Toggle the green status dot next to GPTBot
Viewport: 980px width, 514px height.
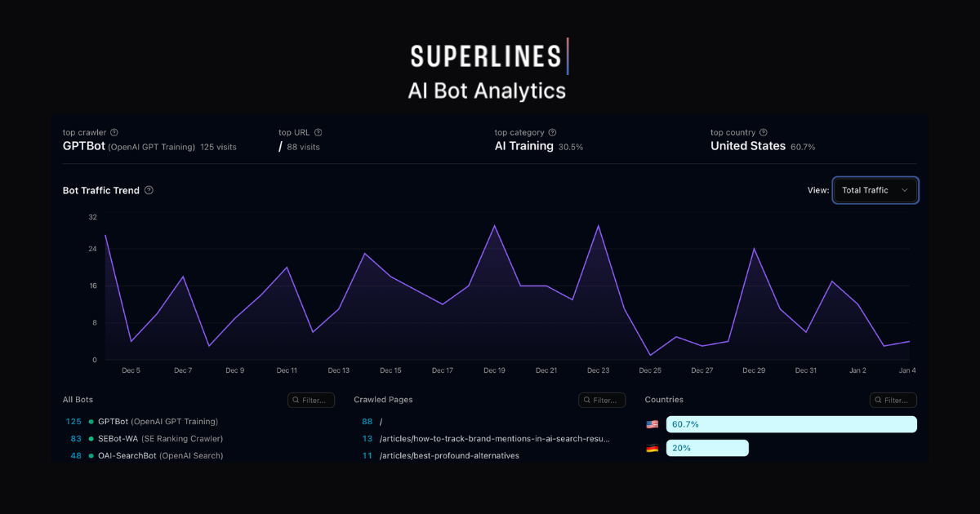point(90,421)
